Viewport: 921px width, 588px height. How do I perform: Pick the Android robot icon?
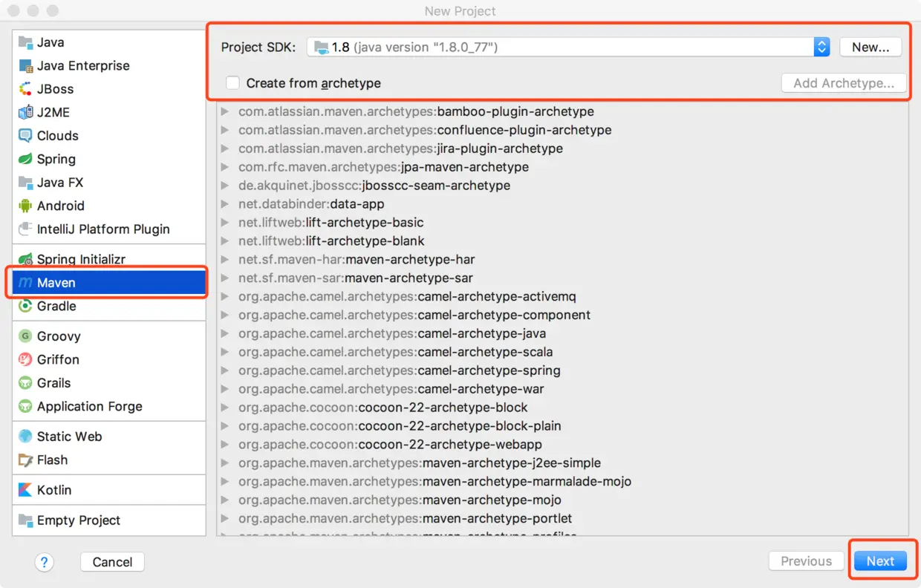25,206
